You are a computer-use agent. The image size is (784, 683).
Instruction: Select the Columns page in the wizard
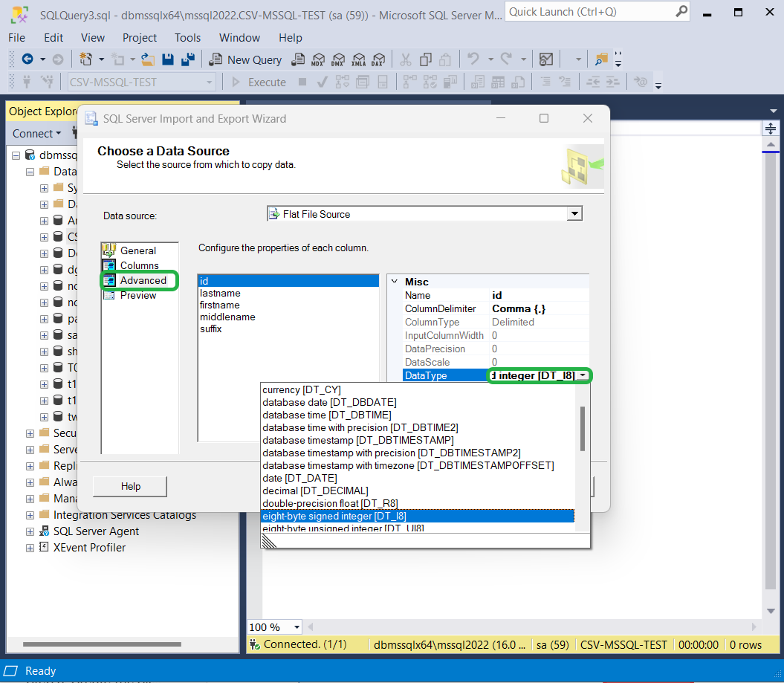pos(138,265)
